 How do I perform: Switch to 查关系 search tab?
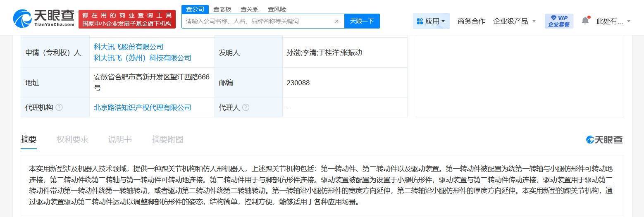(250, 9)
